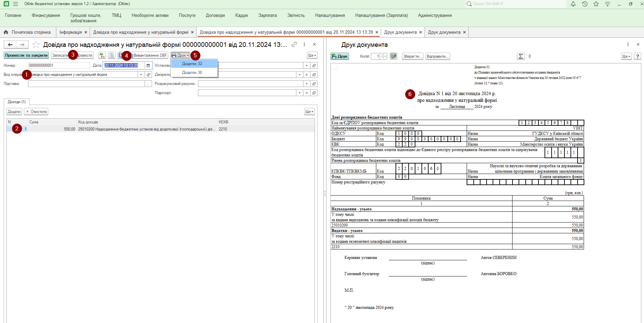
Task: Open the Зарплата menu section
Action: [267, 16]
